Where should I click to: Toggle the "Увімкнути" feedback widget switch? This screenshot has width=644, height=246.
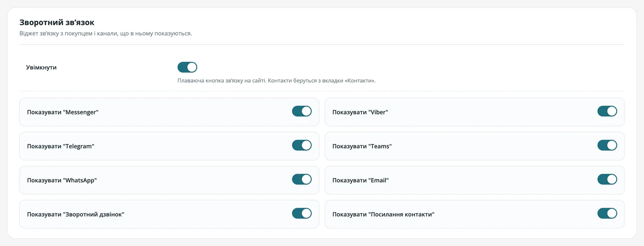coord(187,67)
